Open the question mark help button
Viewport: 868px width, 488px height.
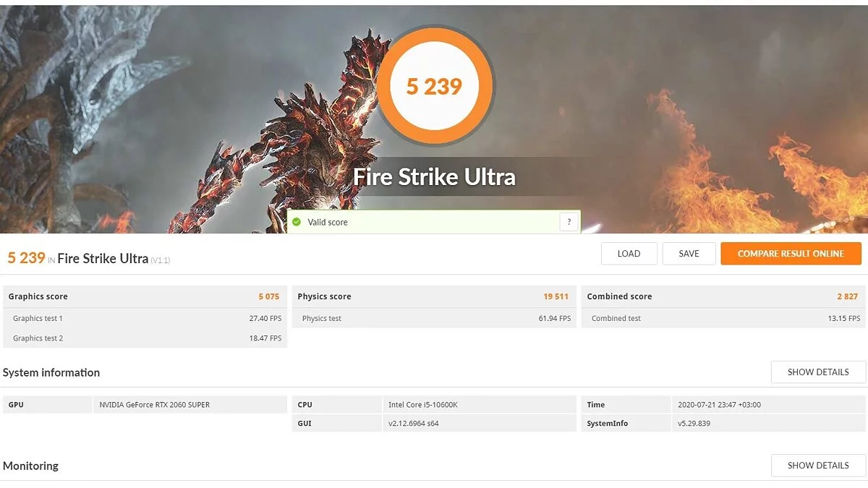569,222
